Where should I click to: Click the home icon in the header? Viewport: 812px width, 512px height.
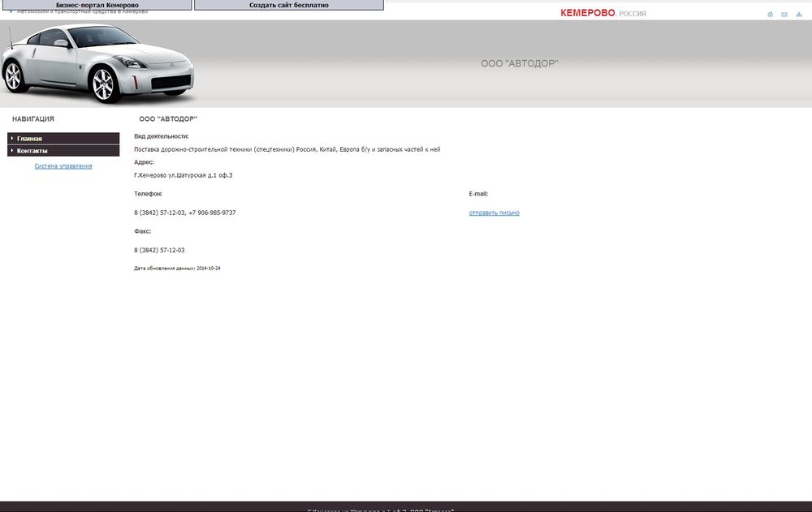[x=770, y=15]
